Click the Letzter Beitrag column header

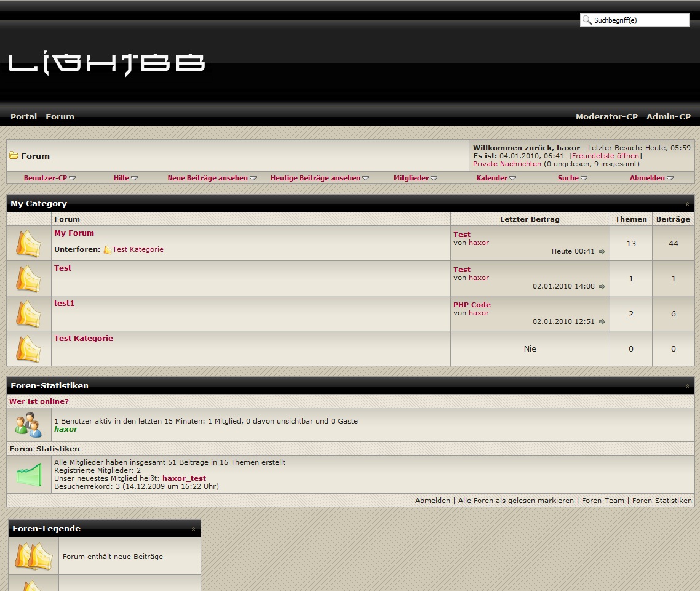tap(530, 219)
